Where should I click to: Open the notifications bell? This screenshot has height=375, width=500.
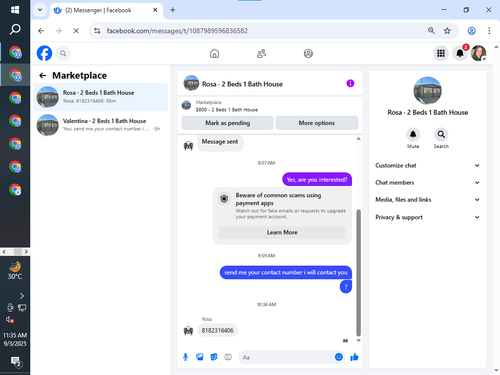pos(460,53)
